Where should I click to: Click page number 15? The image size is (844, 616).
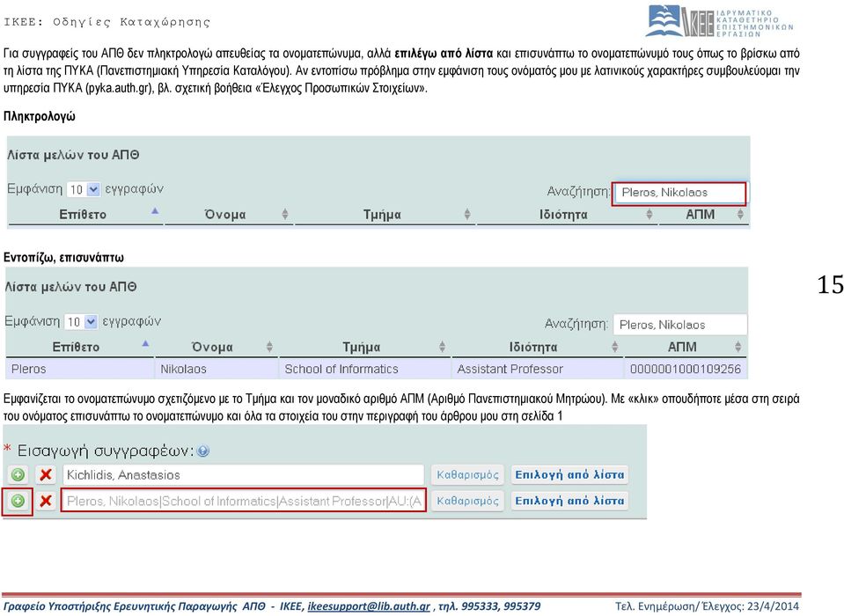(830, 284)
